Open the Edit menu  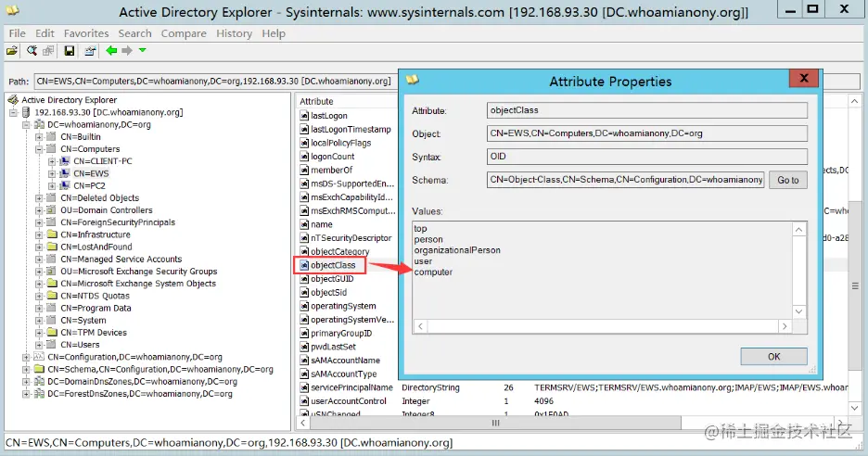45,33
